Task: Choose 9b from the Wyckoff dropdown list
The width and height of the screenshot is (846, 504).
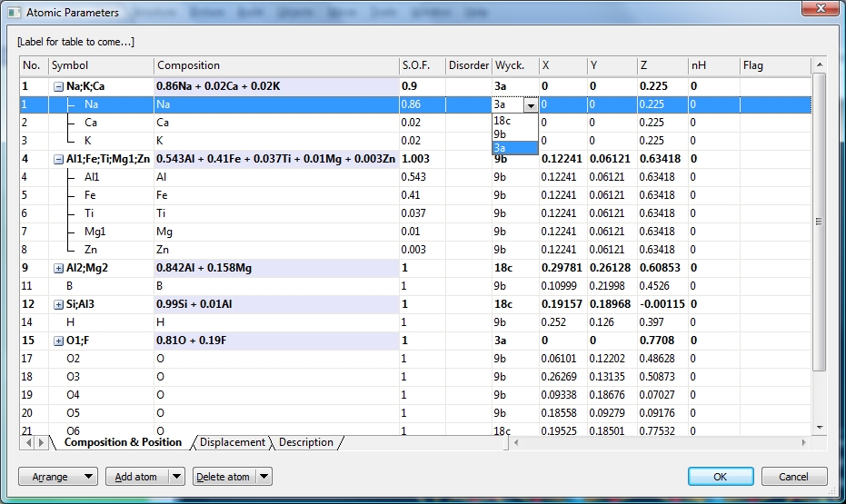Action: [502, 134]
